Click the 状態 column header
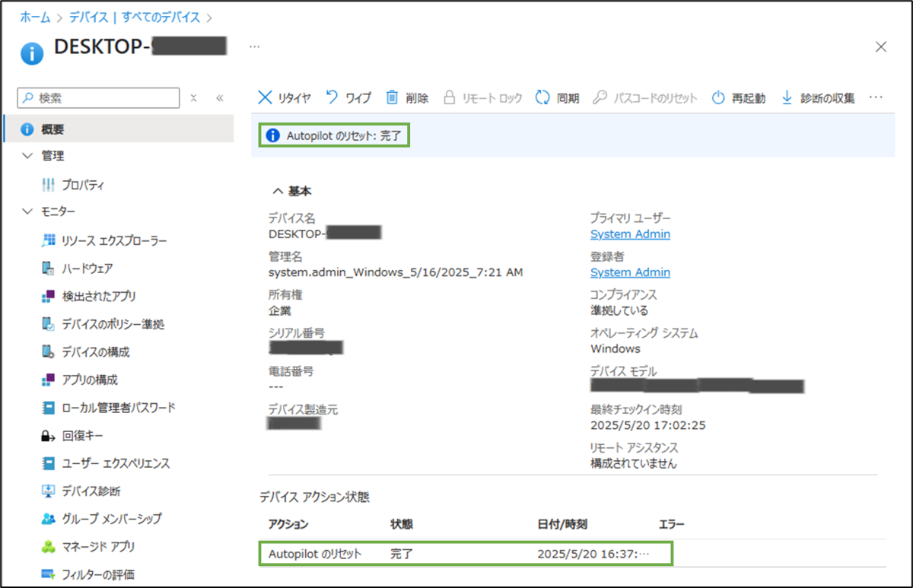The height and width of the screenshot is (588, 913). [402, 524]
